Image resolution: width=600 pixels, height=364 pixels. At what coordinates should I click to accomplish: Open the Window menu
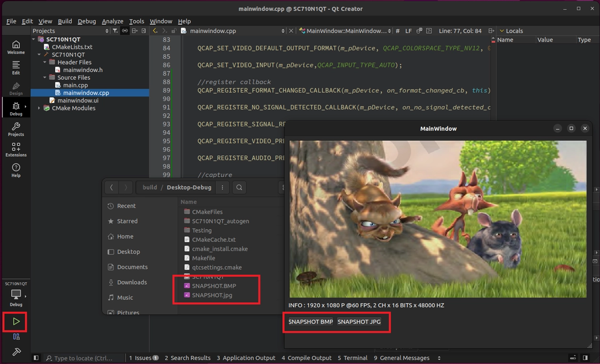click(x=161, y=21)
